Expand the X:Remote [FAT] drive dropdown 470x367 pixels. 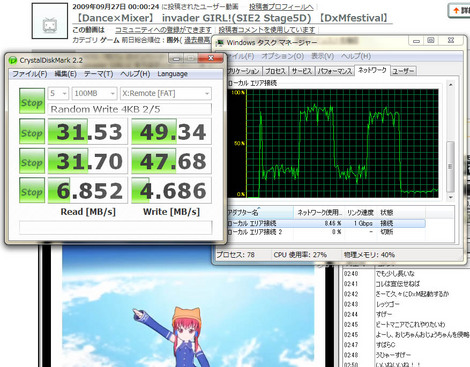coord(166,93)
